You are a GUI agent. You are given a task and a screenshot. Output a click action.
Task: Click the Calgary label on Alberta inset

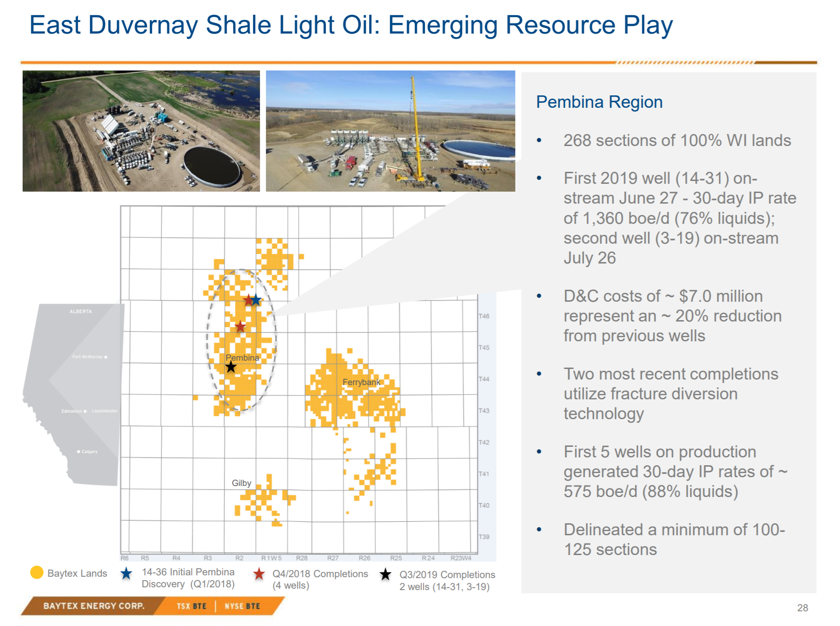[89, 452]
